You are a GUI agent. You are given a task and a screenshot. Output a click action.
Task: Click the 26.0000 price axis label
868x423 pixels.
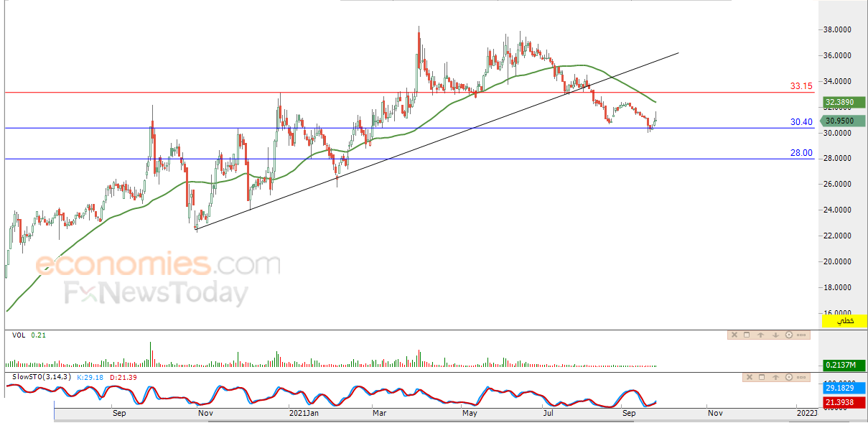(837, 185)
